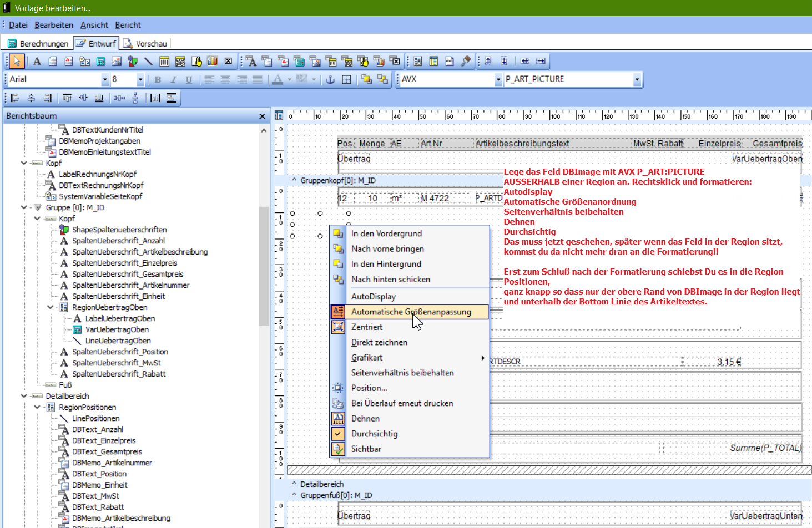Click the Bring to Front toolbar icon
Screen dimensions: 812x528
(x=366, y=79)
